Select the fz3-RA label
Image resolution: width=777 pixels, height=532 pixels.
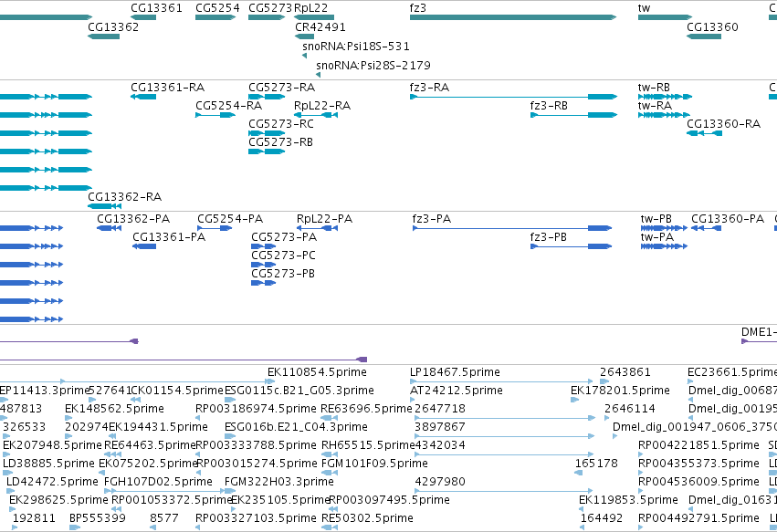[x=429, y=88]
